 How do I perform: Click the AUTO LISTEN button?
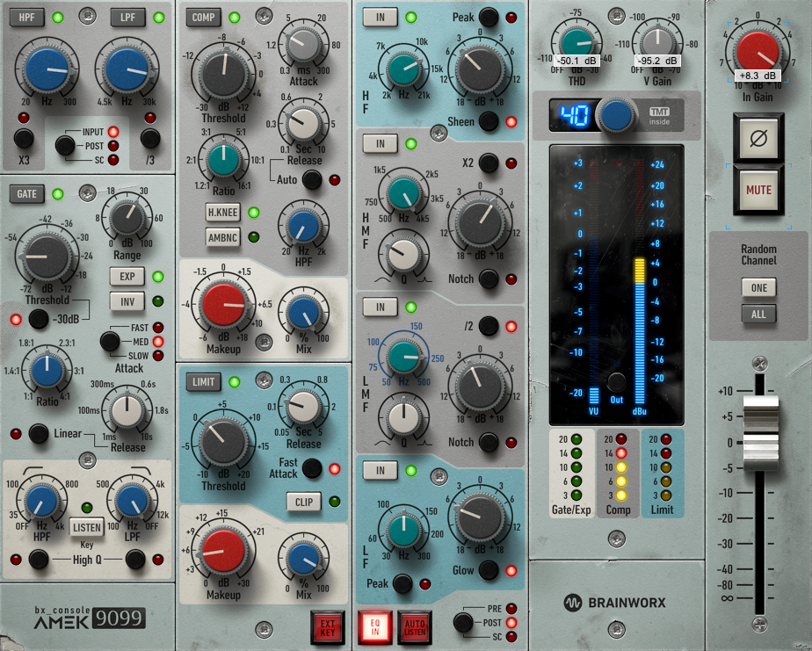(x=415, y=627)
